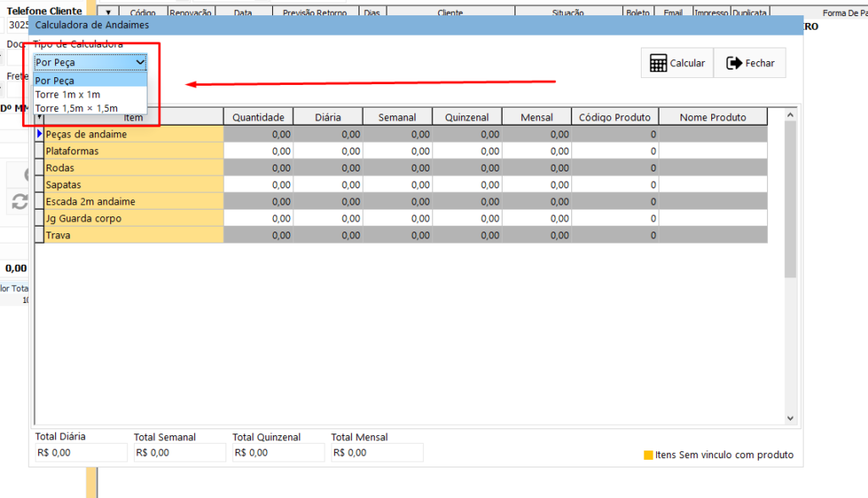This screenshot has width=868, height=498.
Task: Click the Mensal cell for Plataformas
Action: 537,151
